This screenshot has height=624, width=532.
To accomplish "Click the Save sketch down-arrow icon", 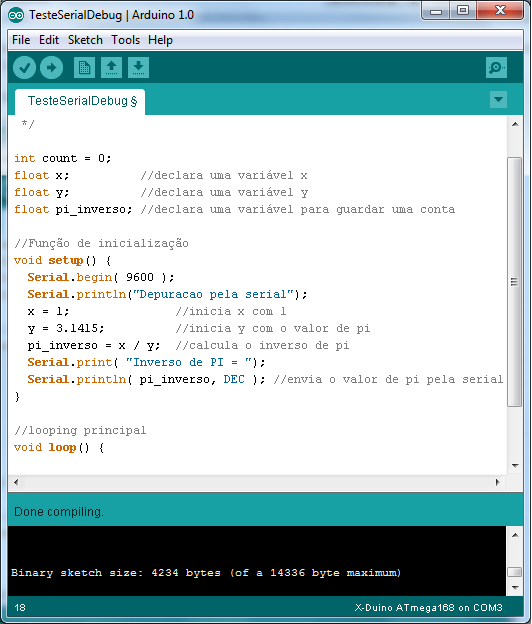I will [138, 68].
